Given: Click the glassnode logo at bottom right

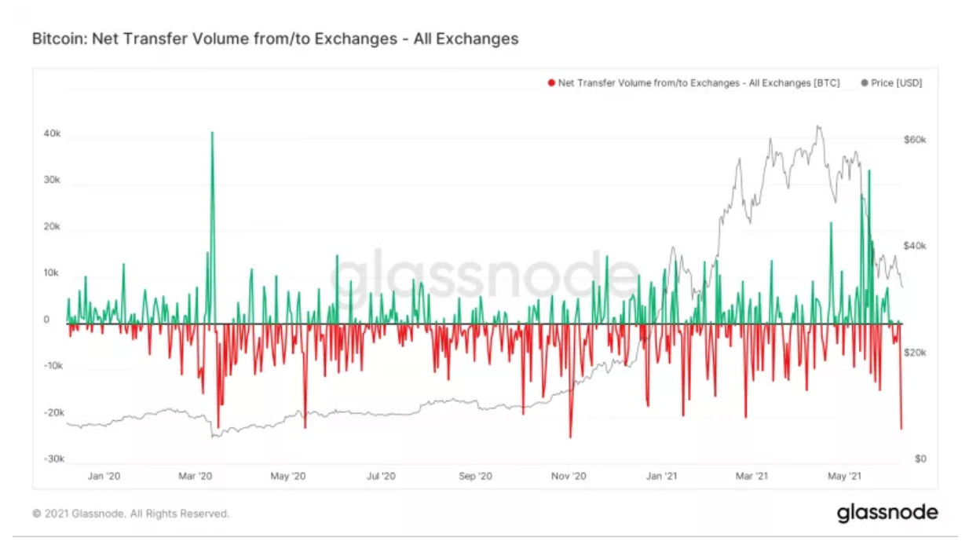Looking at the screenshot, I should [887, 514].
